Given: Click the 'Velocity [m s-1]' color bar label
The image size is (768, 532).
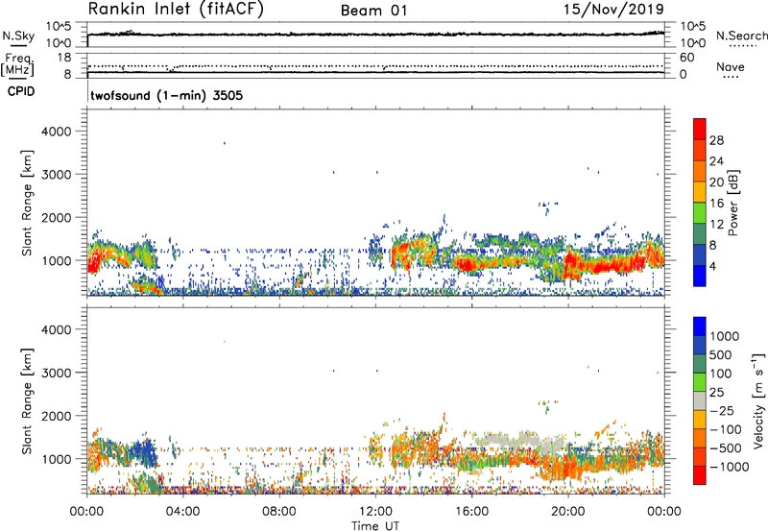Looking at the screenshot, I should pyautogui.click(x=758, y=400).
